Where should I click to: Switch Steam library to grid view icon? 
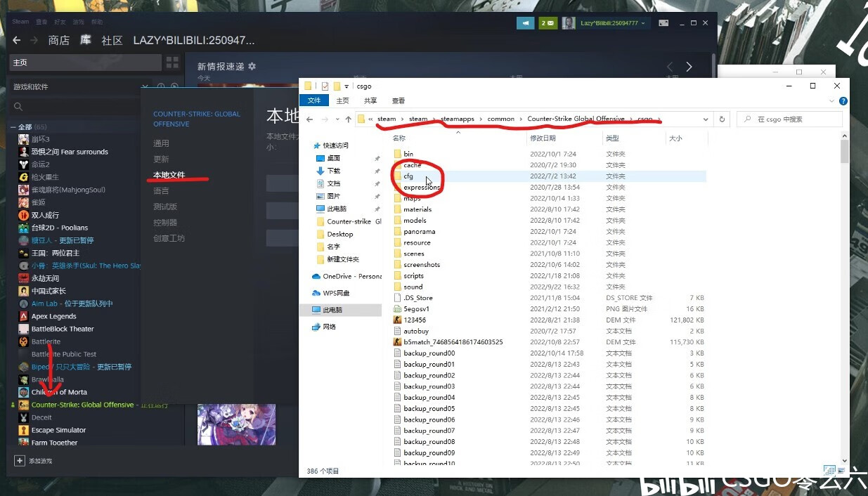[172, 63]
